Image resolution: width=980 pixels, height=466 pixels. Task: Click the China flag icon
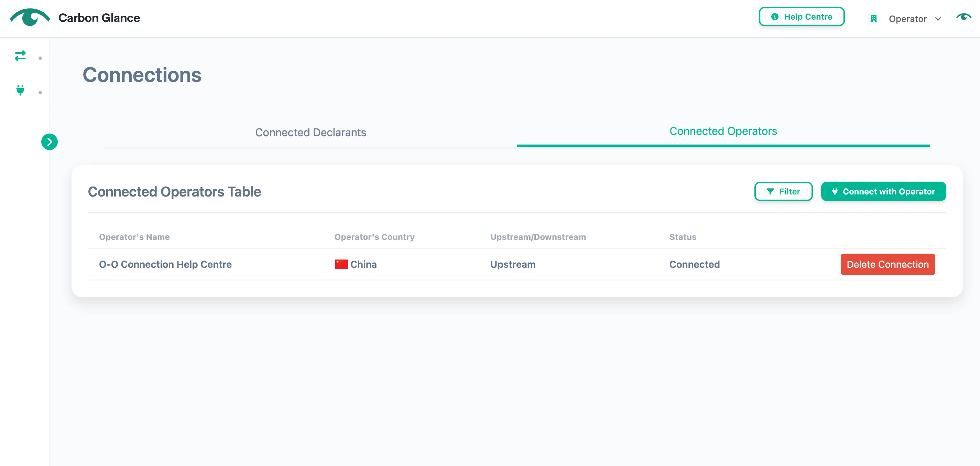341,264
